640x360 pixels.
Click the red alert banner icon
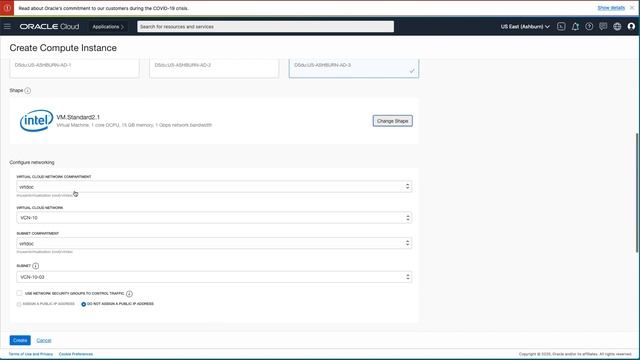click(7, 8)
